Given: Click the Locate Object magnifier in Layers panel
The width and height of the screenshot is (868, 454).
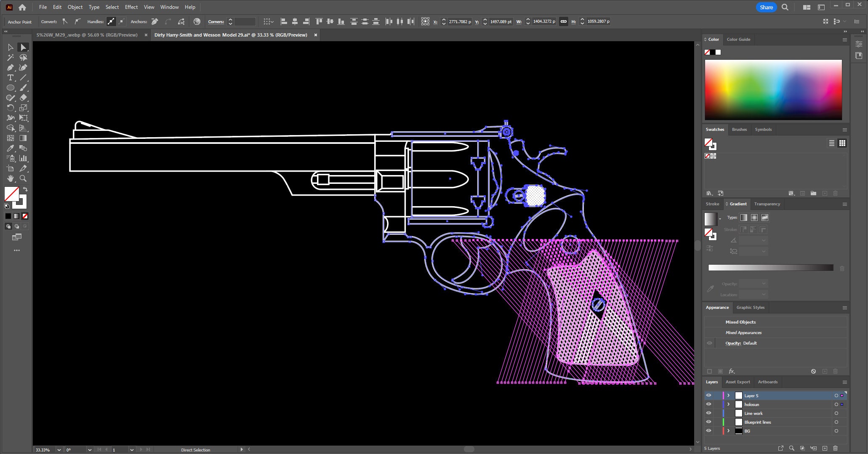Looking at the screenshot, I should click(x=792, y=448).
